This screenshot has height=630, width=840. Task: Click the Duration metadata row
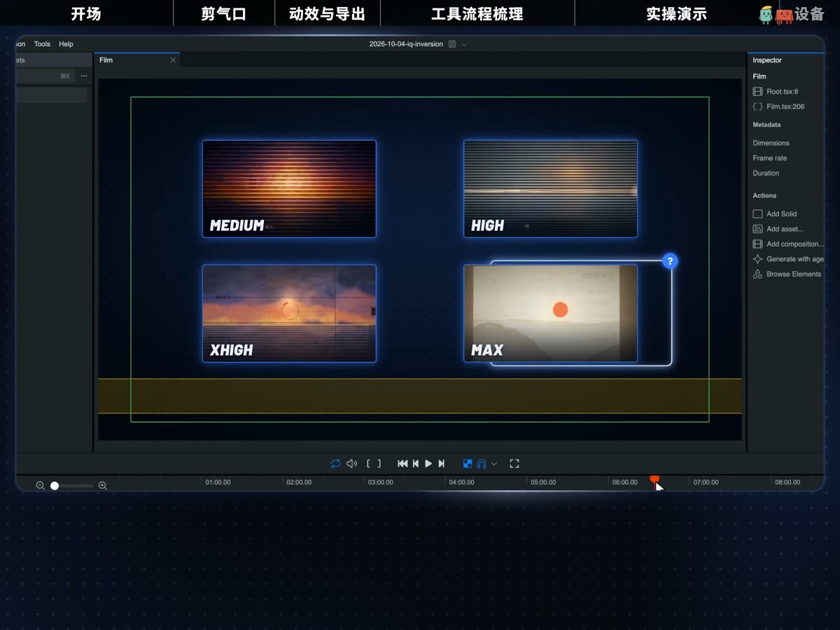click(x=766, y=173)
